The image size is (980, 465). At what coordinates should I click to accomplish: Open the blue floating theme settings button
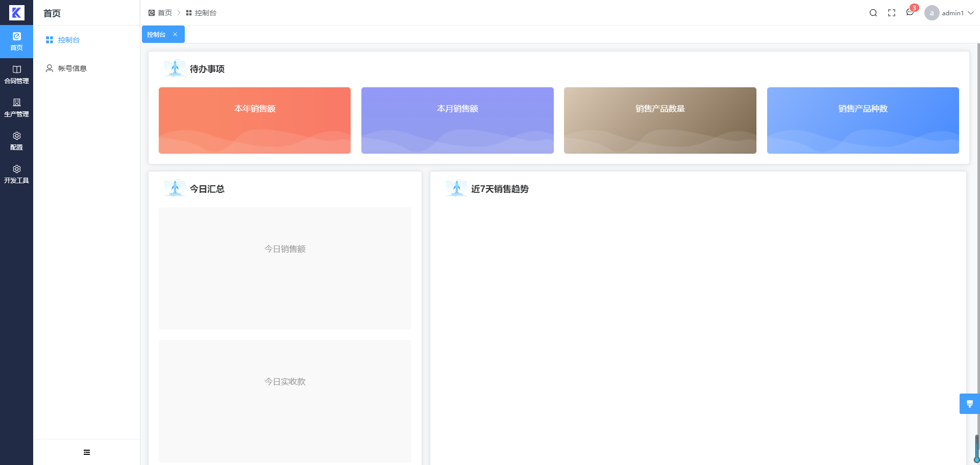pos(969,404)
